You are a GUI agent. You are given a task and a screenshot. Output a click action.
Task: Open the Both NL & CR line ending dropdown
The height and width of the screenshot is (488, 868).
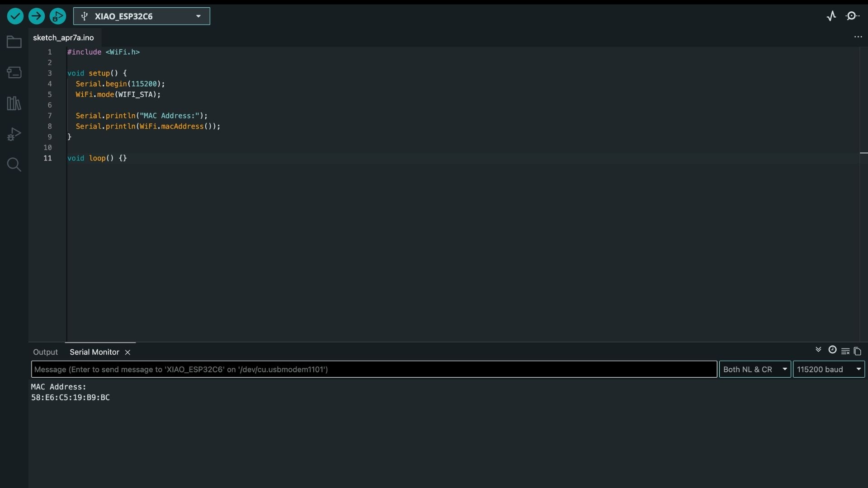pyautogui.click(x=755, y=369)
